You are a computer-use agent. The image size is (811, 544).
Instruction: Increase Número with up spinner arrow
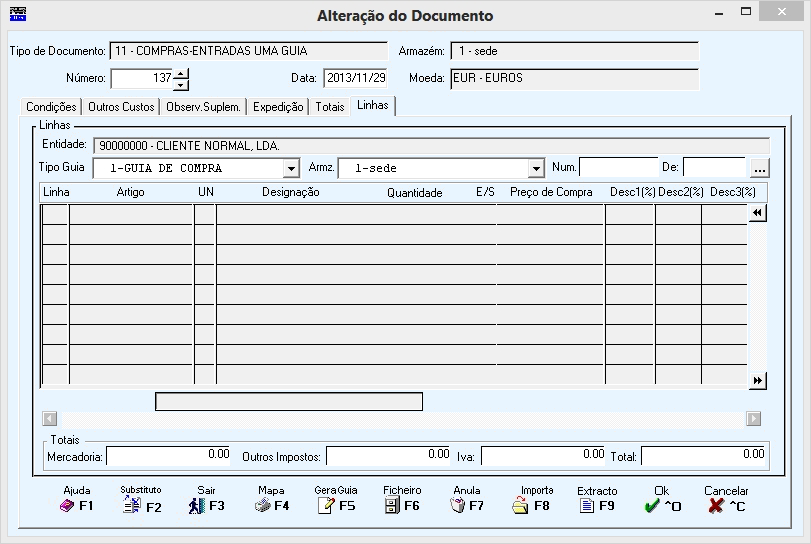[181, 74]
